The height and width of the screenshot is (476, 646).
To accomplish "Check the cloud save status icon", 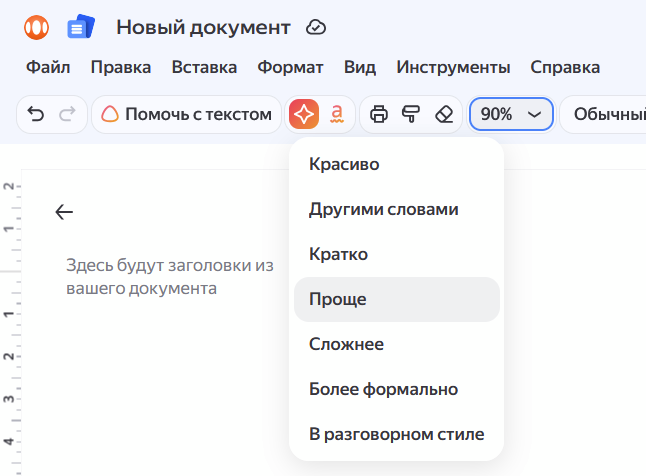I will click(316, 28).
